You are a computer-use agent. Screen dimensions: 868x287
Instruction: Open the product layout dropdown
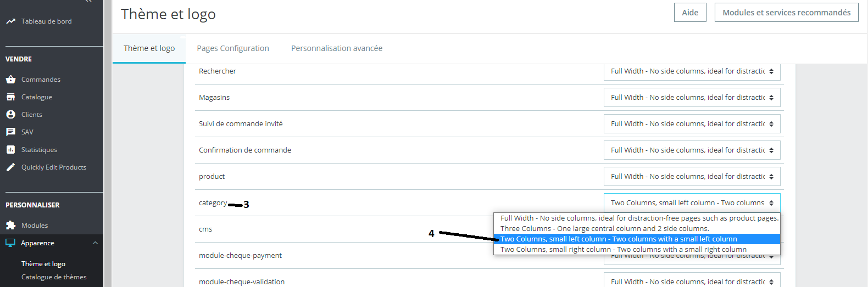[692, 177]
